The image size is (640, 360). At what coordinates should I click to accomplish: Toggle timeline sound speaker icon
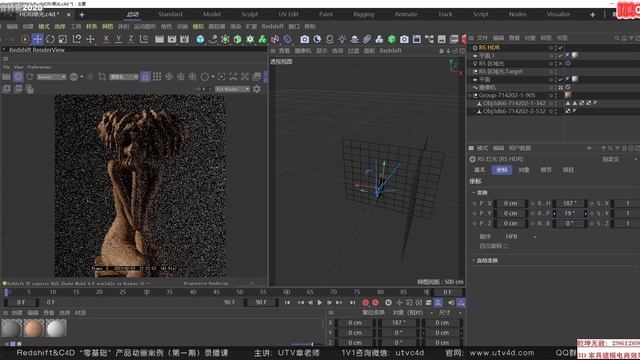coord(451,302)
